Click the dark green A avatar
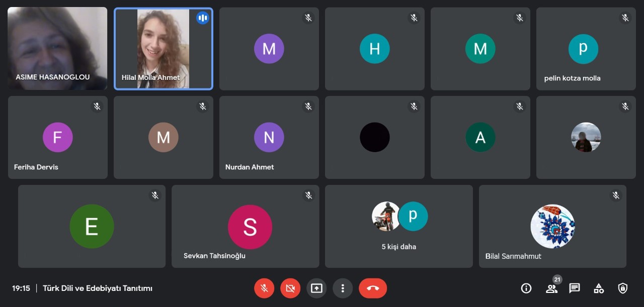This screenshot has height=307, width=644. click(x=480, y=137)
